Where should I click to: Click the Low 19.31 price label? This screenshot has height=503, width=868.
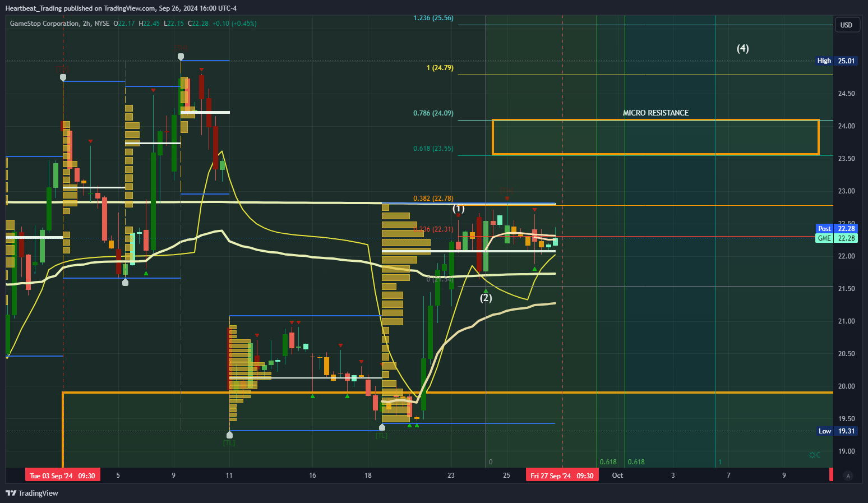click(x=837, y=431)
